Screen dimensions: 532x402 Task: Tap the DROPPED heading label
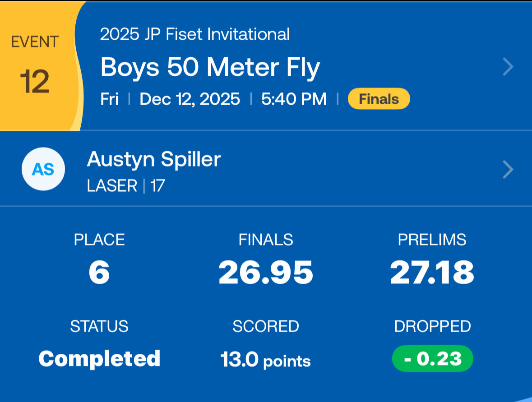point(432,326)
